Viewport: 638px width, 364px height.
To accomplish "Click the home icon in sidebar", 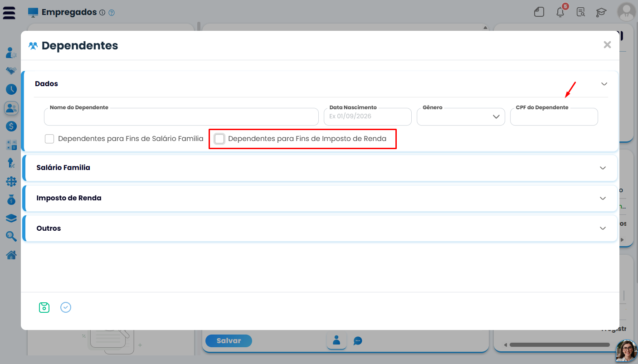I will 11,255.
